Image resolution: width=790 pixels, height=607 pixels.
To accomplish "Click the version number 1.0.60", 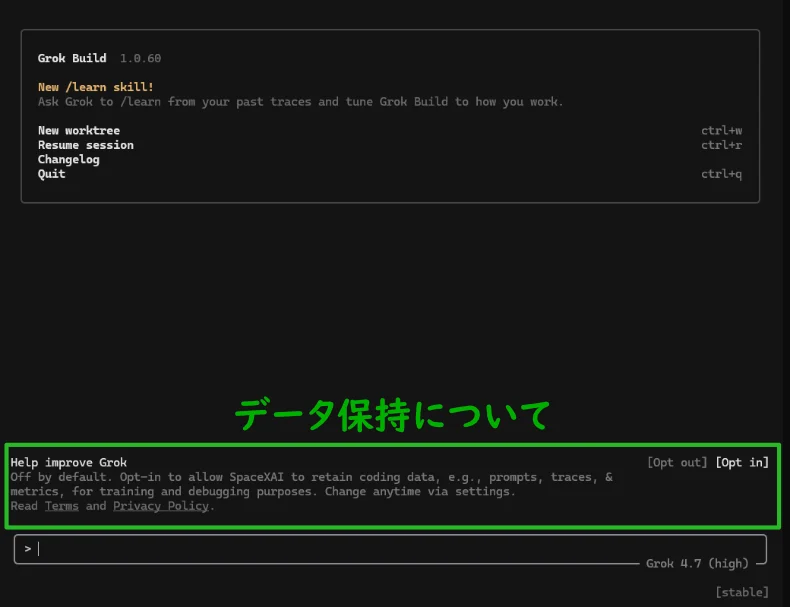I will (141, 58).
